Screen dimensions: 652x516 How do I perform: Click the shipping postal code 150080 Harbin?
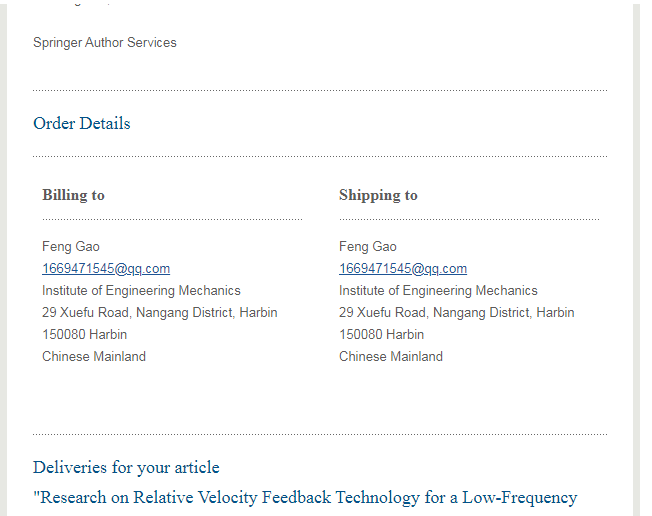coord(381,335)
